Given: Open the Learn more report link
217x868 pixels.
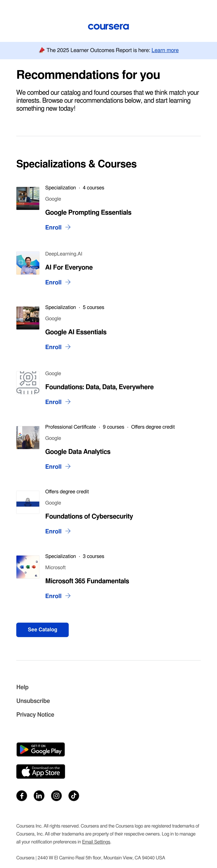Looking at the screenshot, I should click(165, 50).
